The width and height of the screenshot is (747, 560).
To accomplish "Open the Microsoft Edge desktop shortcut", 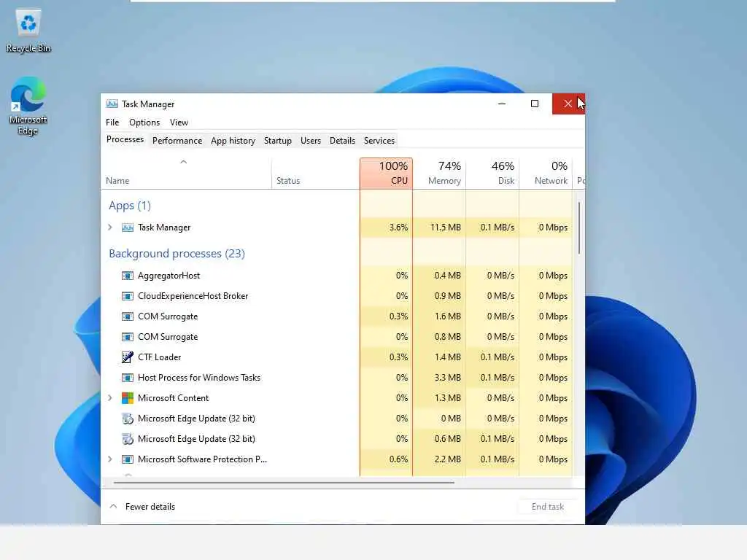I will point(28,106).
